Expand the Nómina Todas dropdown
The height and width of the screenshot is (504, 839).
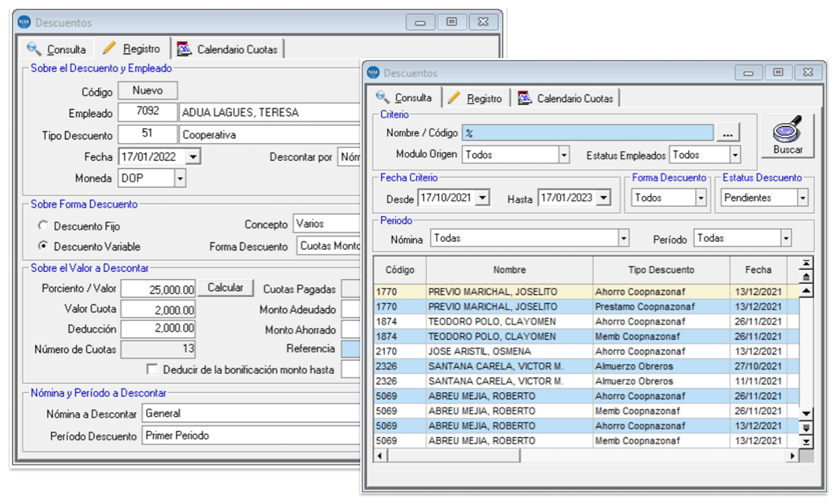click(623, 238)
